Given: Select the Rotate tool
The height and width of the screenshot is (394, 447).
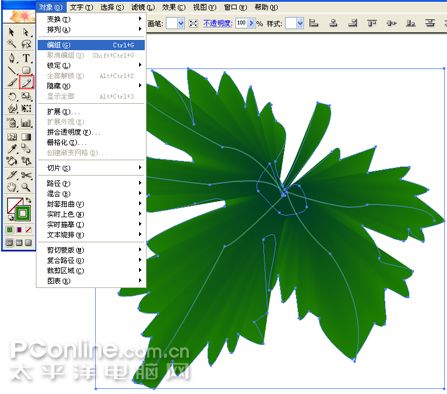Looking at the screenshot, I should coord(12,97).
